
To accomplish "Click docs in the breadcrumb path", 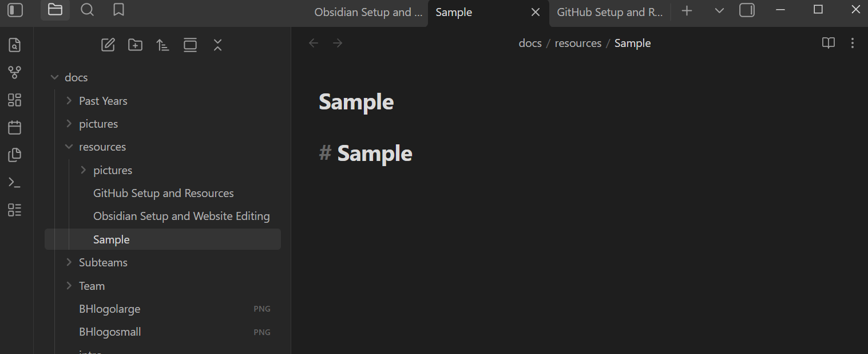I will click(x=530, y=43).
